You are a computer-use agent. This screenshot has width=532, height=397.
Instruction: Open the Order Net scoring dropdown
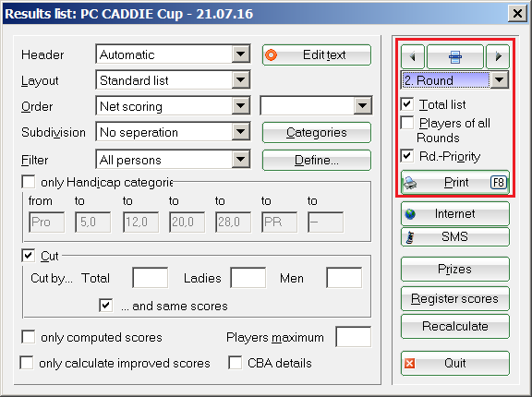pyautogui.click(x=241, y=106)
